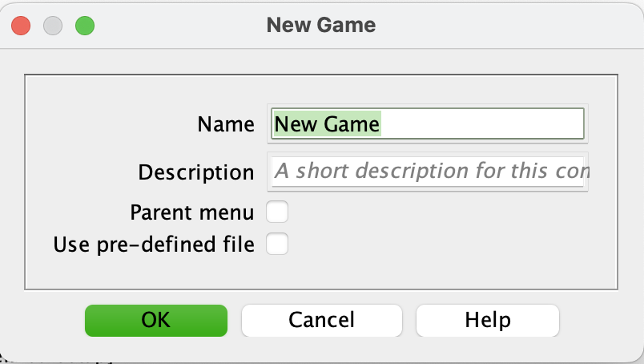The width and height of the screenshot is (644, 364).
Task: Click inside the Description input field
Action: click(428, 172)
